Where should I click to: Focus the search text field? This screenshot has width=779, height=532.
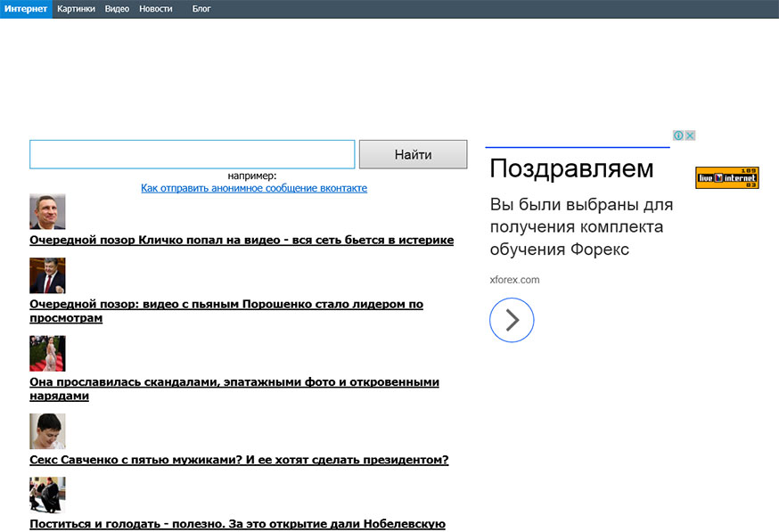pos(192,154)
